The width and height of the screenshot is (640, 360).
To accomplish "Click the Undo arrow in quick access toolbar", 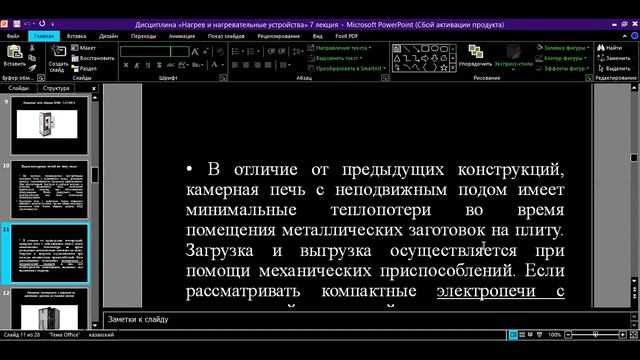I will [27, 24].
